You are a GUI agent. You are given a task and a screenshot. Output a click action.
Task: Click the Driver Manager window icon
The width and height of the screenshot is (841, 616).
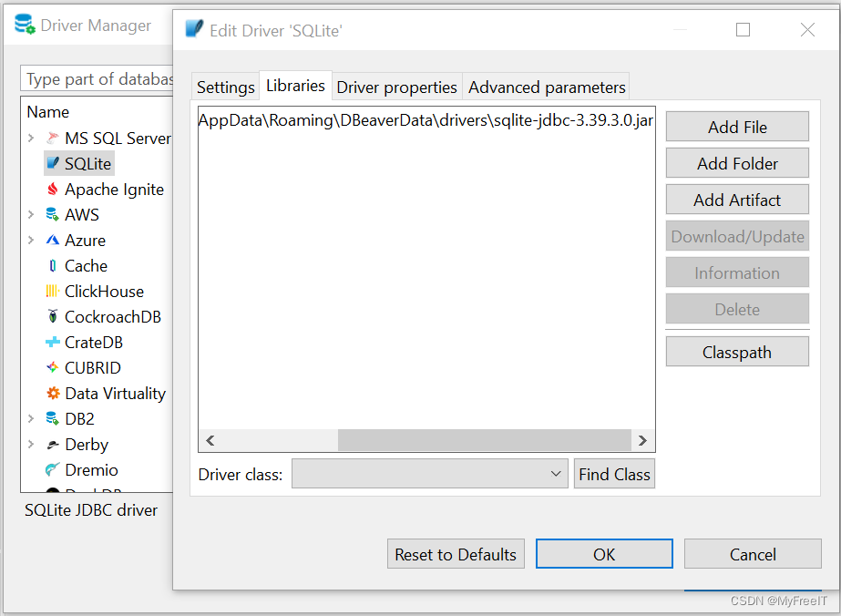(25, 25)
